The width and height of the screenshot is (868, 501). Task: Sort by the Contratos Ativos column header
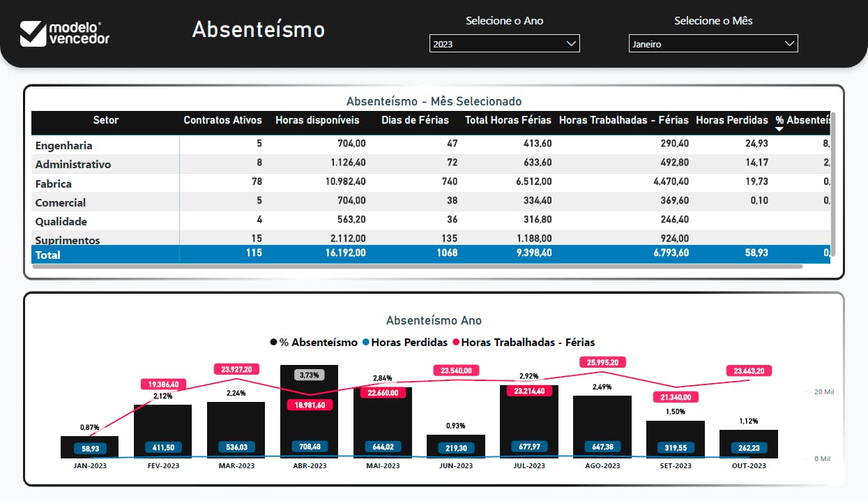pos(222,120)
